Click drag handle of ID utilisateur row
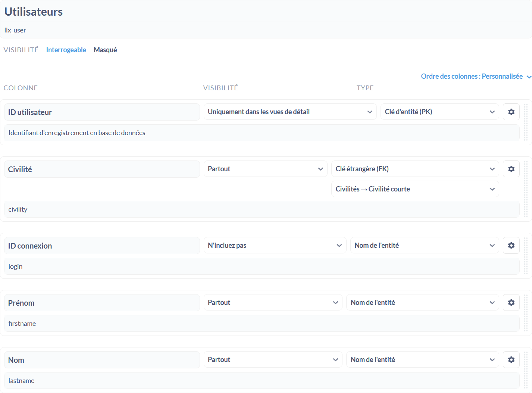The width and height of the screenshot is (532, 393). coord(526,122)
